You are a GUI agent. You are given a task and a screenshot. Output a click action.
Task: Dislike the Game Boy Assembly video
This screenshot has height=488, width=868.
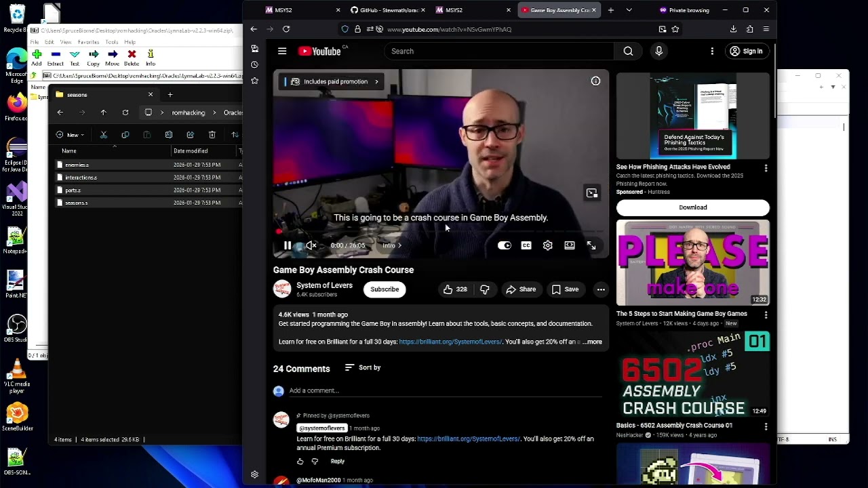pyautogui.click(x=484, y=289)
